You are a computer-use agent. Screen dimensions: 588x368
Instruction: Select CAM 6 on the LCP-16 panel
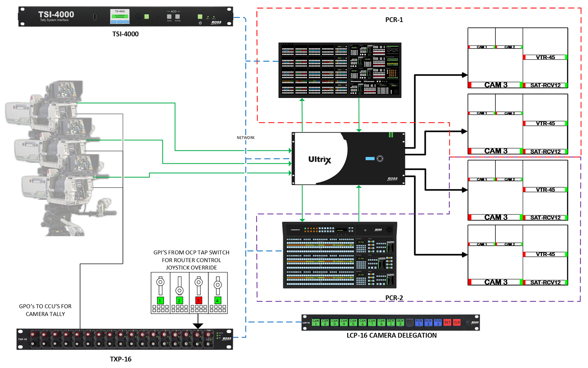(x=362, y=322)
